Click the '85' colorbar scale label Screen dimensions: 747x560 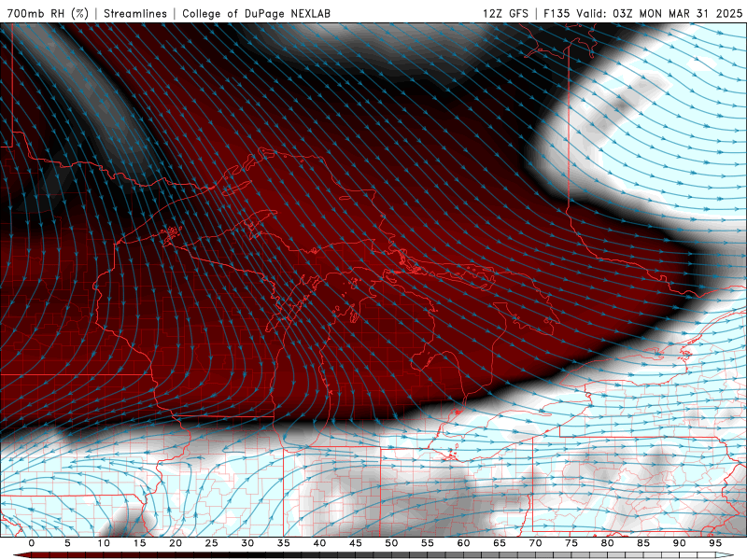(643, 543)
